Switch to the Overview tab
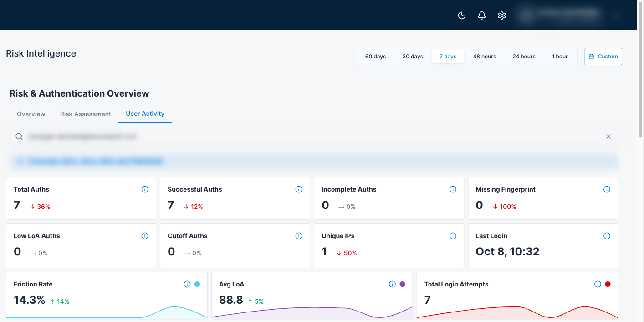The width and height of the screenshot is (644, 322). click(x=31, y=114)
